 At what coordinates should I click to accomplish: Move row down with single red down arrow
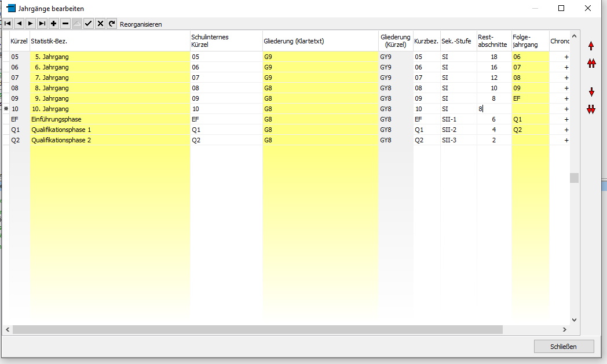coord(591,93)
